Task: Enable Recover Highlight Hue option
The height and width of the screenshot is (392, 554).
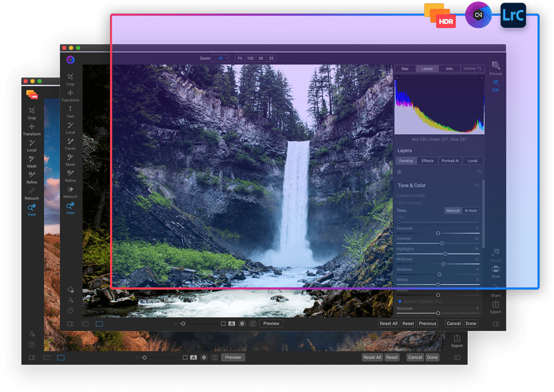Action: 400,302
